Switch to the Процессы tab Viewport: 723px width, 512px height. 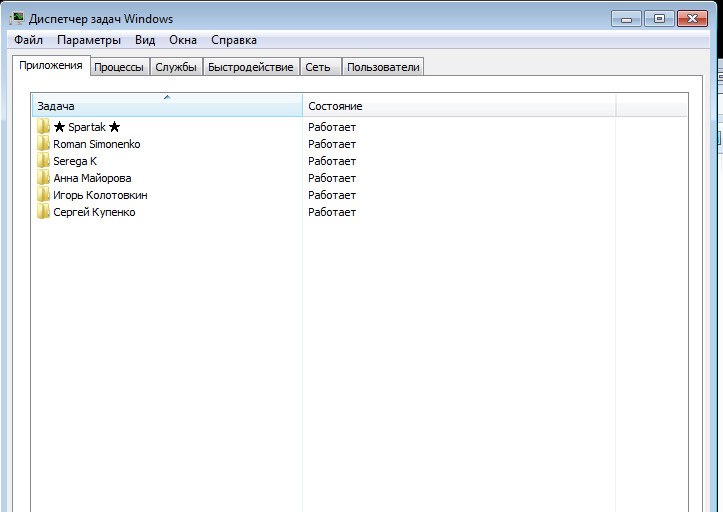click(119, 67)
